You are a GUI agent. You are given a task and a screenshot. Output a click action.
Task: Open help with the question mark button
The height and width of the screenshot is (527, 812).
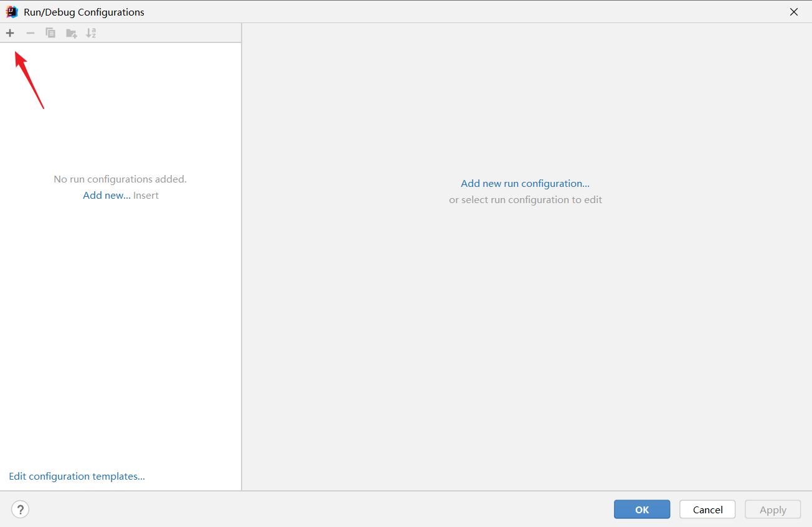pyautogui.click(x=21, y=510)
